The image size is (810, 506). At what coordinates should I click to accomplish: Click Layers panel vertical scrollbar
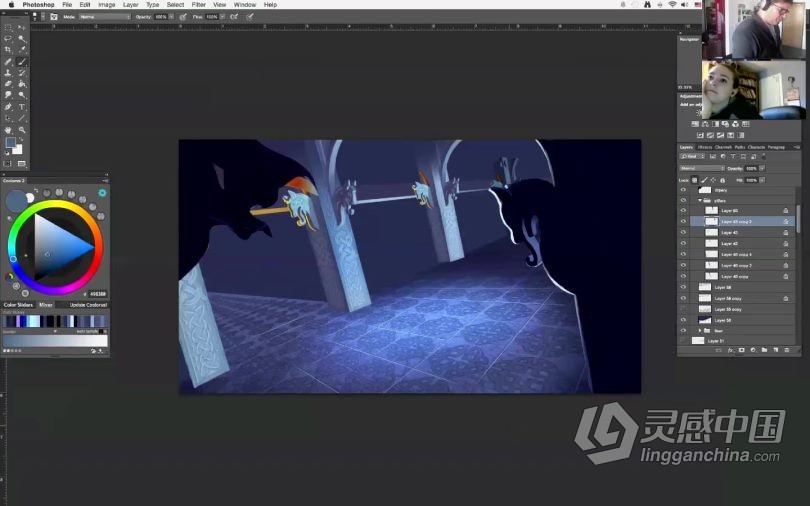click(798, 217)
